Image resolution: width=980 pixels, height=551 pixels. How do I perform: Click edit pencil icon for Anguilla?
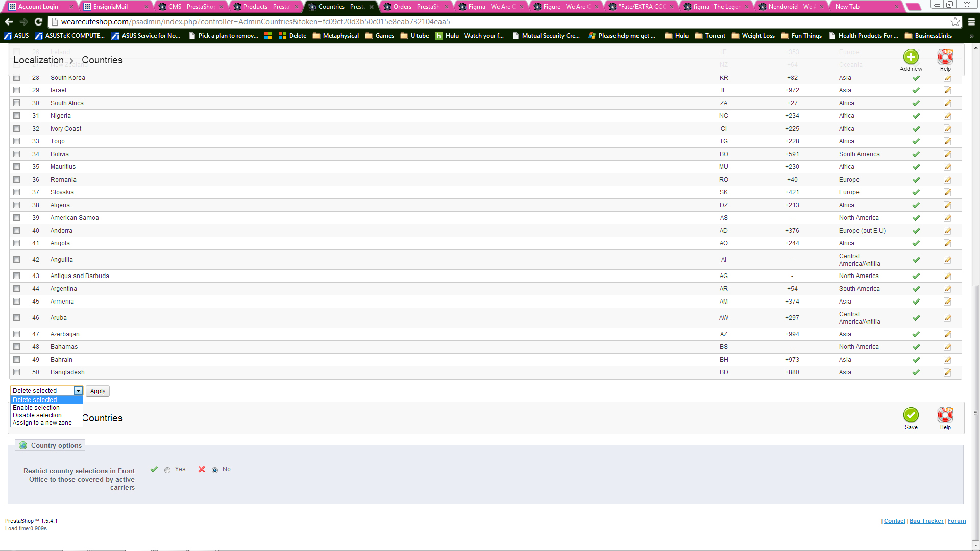947,260
